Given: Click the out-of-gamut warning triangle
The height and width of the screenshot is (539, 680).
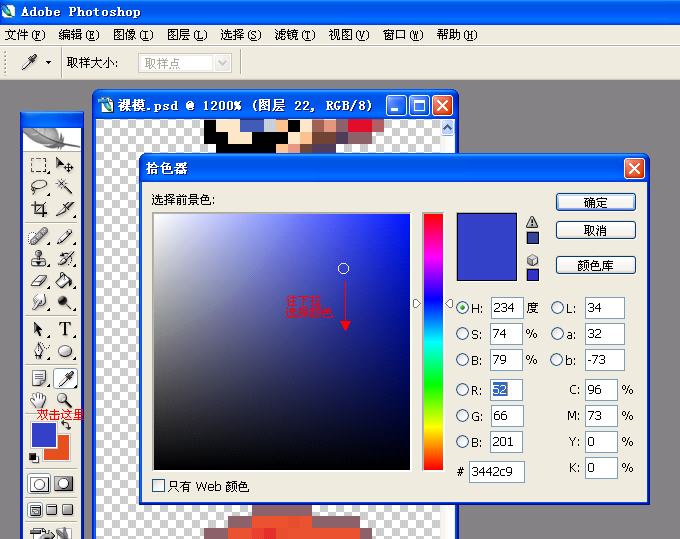Looking at the screenshot, I should pyautogui.click(x=532, y=222).
